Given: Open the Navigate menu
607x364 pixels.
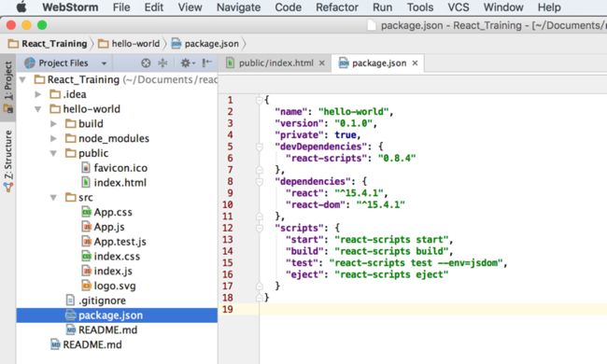Looking at the screenshot, I should (238, 7).
